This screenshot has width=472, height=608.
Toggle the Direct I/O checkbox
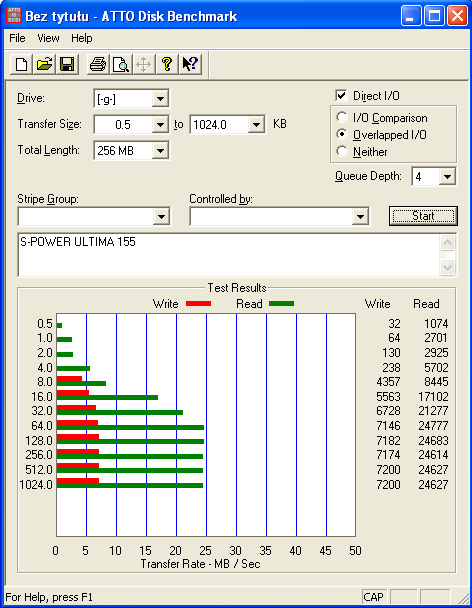(x=341, y=95)
